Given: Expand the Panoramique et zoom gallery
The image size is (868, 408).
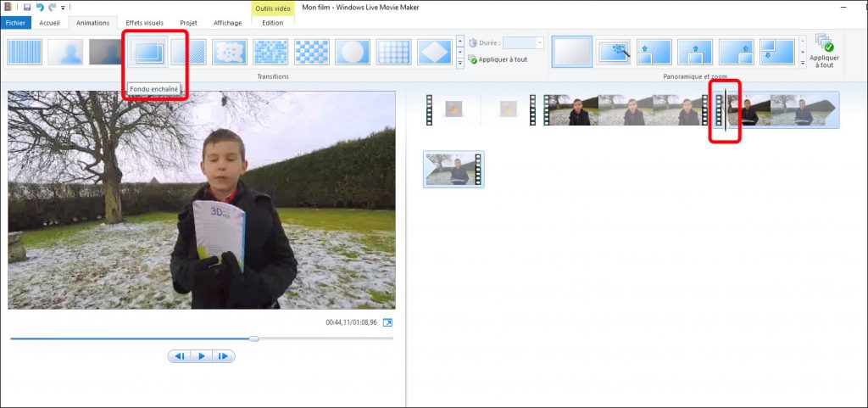Looking at the screenshot, I should click(x=802, y=63).
